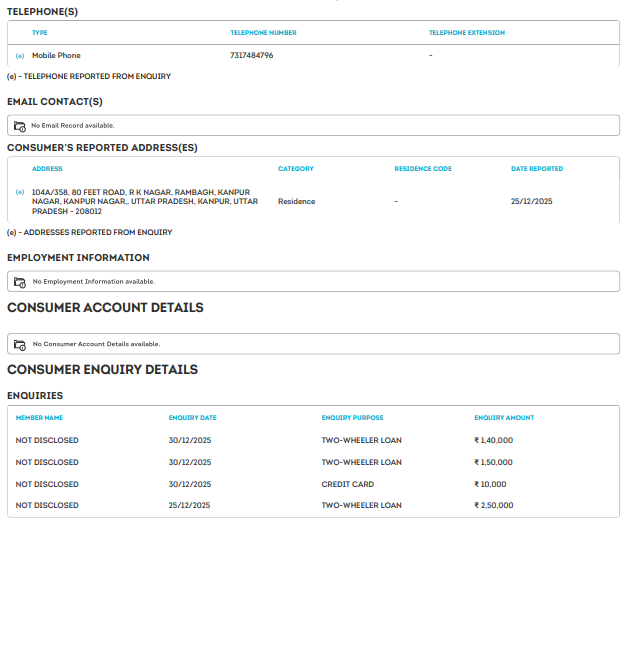Viewport: 635px width, 670px height.
Task: Click the Enquiry Purpose column header
Action: coord(352,418)
